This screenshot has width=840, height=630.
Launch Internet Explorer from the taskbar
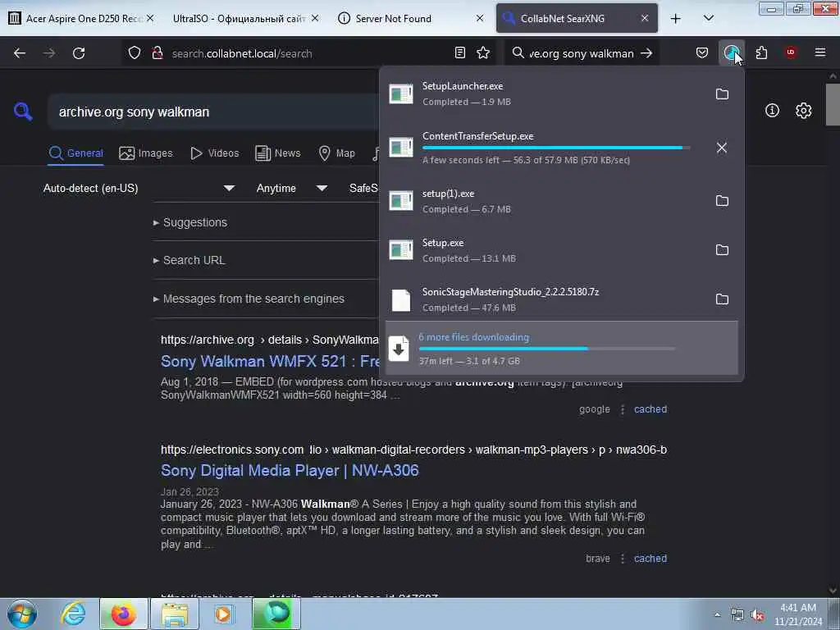[73, 614]
